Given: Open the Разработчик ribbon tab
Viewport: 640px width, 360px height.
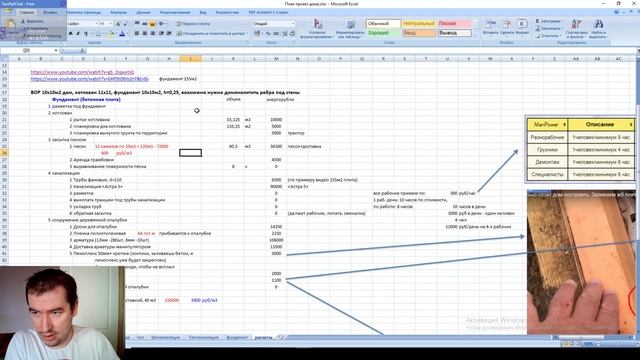Looking at the screenshot, I should (227, 12).
